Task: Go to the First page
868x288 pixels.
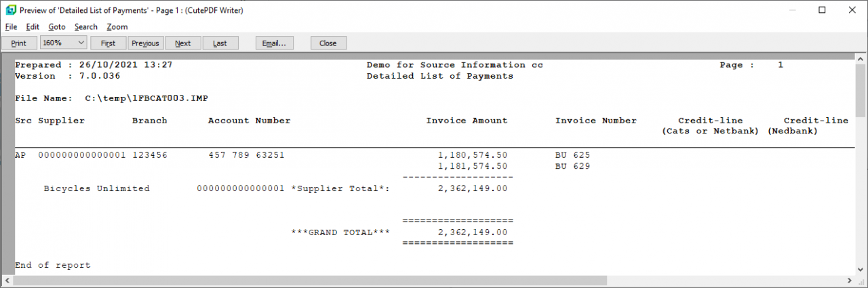Action: click(x=108, y=43)
